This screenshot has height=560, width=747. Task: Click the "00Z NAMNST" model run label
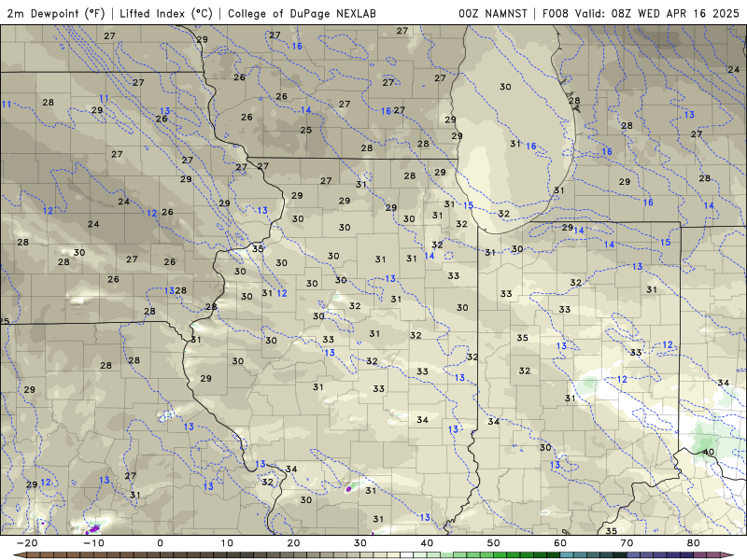493,13
